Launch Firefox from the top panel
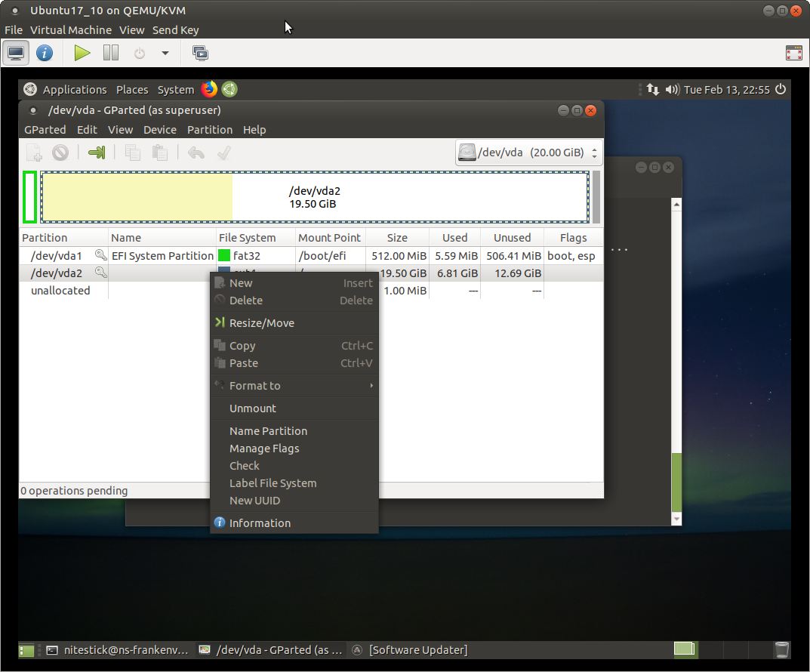810x672 pixels. [209, 89]
